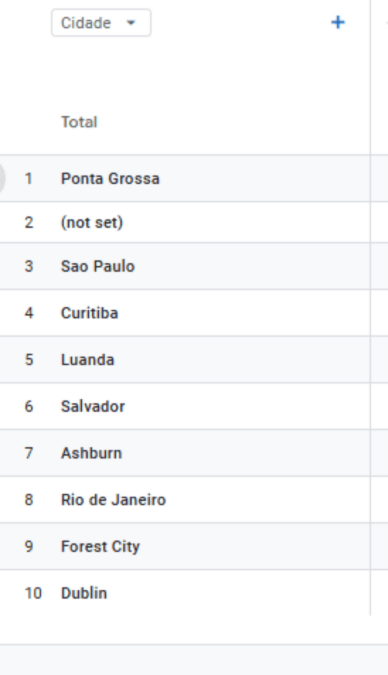Click row number 5 index cell
The width and height of the screenshot is (388, 675).
click(x=29, y=360)
